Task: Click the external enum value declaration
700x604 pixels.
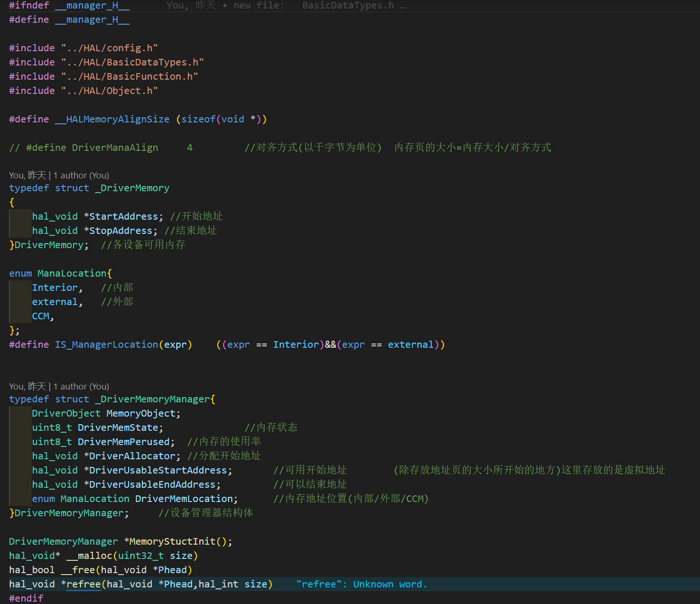Action: (55, 302)
